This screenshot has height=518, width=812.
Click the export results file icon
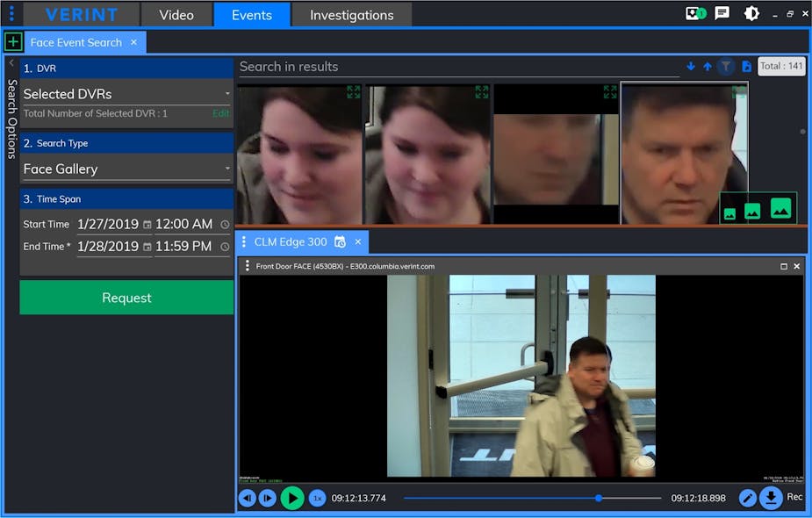click(745, 66)
